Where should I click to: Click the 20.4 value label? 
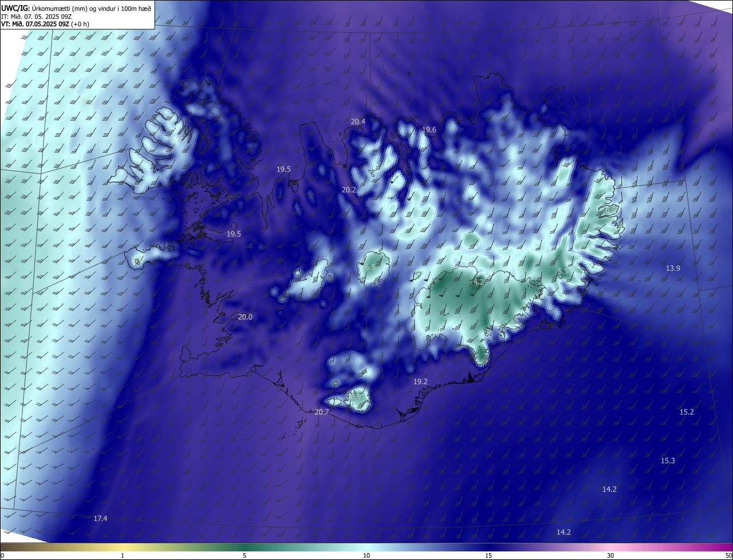[358, 121]
